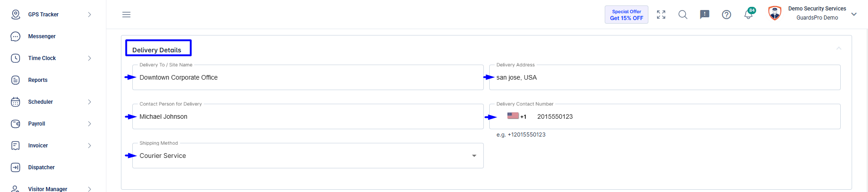Open the Dispatcher sidebar item
Viewport: 868px width, 192px height.
click(41, 167)
